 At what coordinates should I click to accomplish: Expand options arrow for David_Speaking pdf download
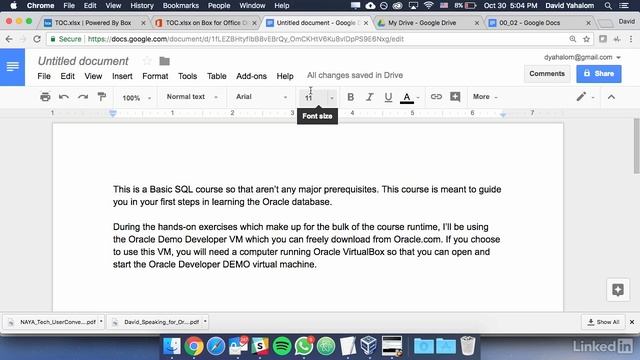(205, 322)
